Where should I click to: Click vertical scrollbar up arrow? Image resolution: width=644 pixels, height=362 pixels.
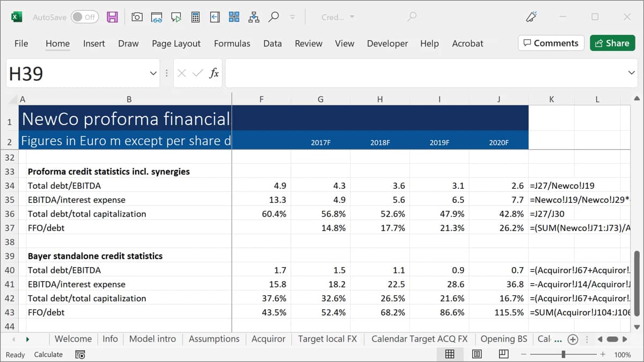(x=637, y=99)
